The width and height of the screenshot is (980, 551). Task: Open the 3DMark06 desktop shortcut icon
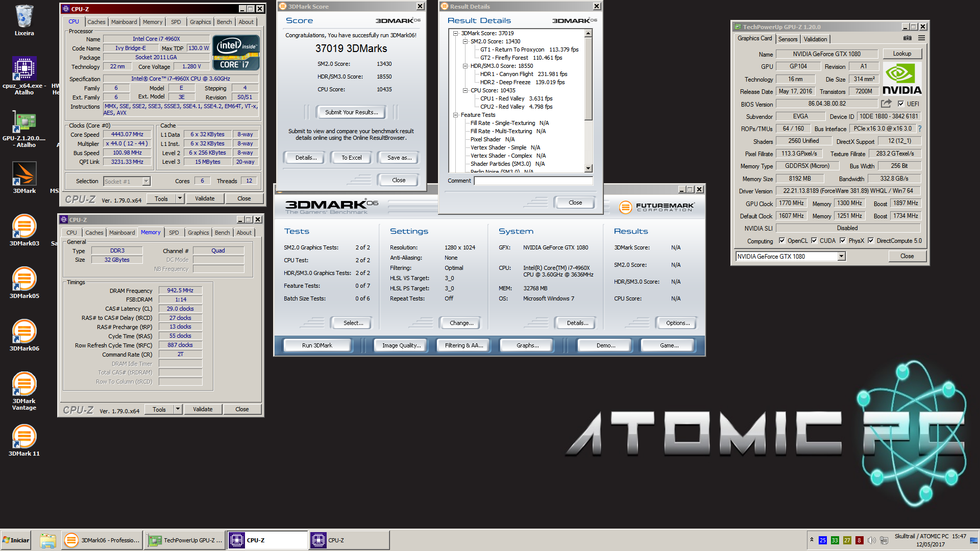(24, 335)
